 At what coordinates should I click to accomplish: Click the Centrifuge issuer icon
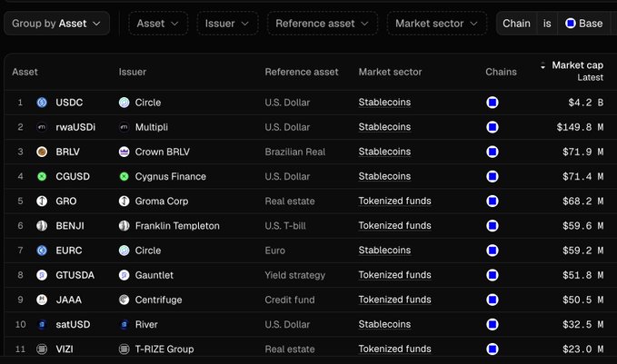[x=124, y=300]
